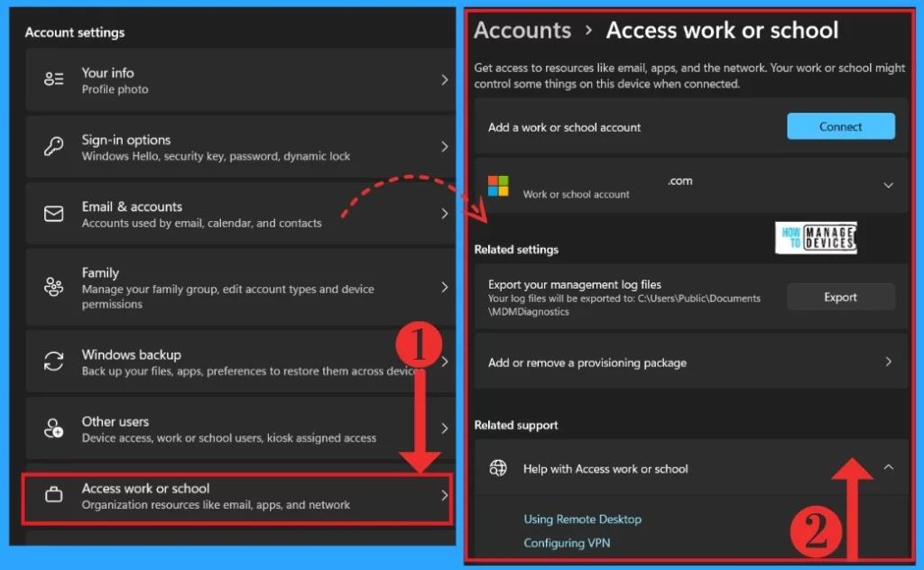Screen dimensions: 924x570
Task: Click Work or school account label text
Action: [577, 194]
